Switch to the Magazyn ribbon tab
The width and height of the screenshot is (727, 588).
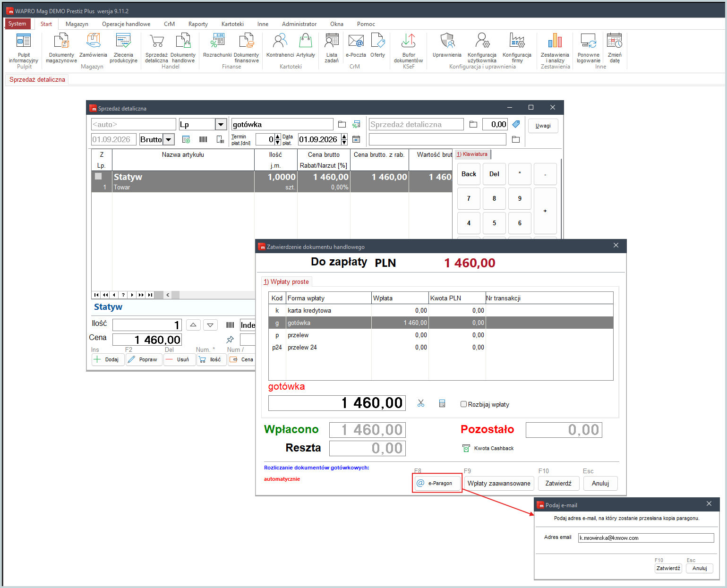point(77,24)
